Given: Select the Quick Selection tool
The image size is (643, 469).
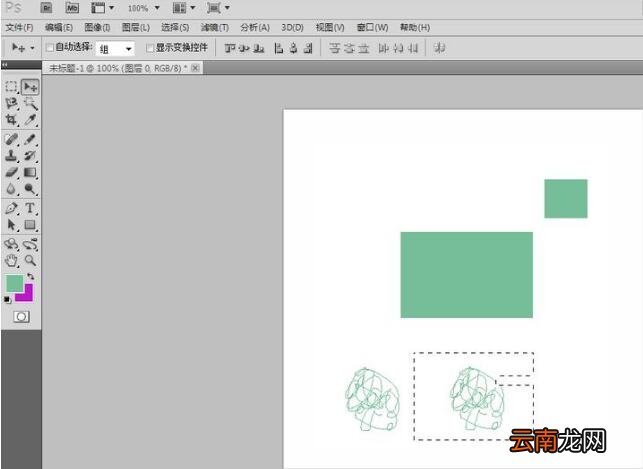Looking at the screenshot, I should point(30,103).
